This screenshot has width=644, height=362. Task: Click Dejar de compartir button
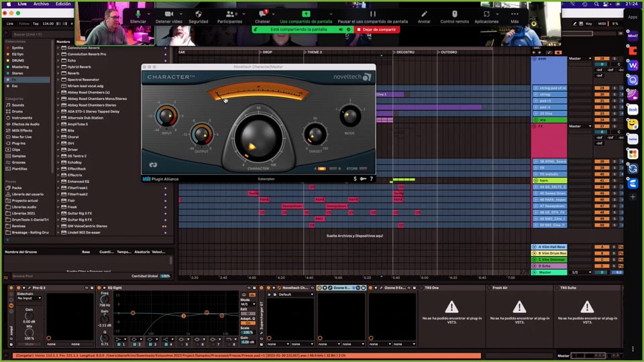[x=376, y=29]
